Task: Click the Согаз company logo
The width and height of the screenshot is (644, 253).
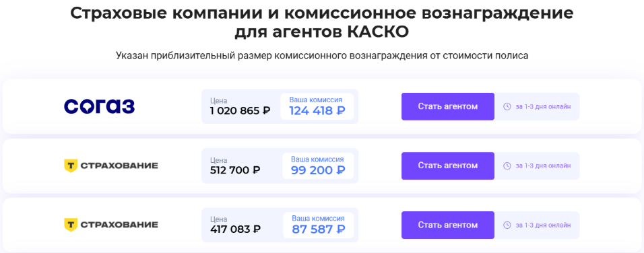Action: (x=100, y=106)
